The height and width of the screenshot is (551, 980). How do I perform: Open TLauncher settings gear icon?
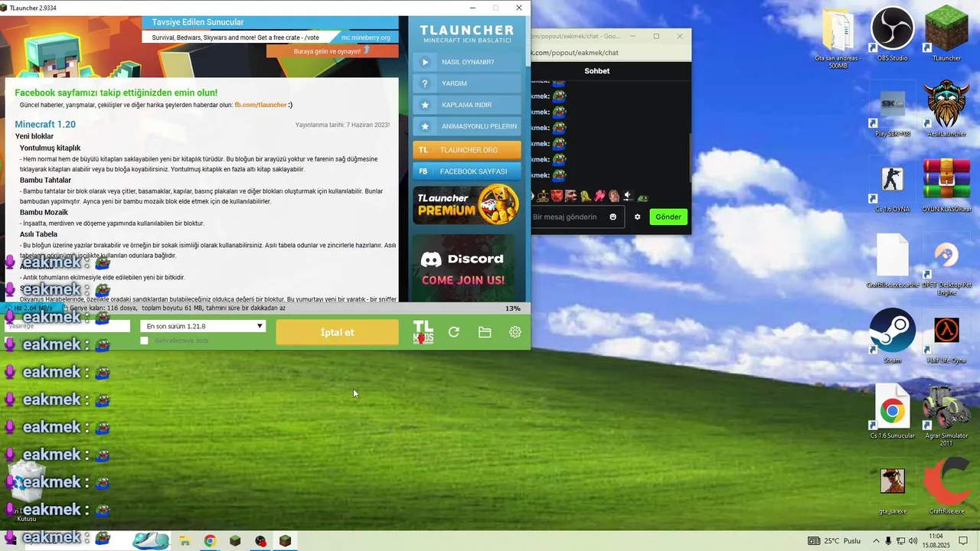coord(515,332)
